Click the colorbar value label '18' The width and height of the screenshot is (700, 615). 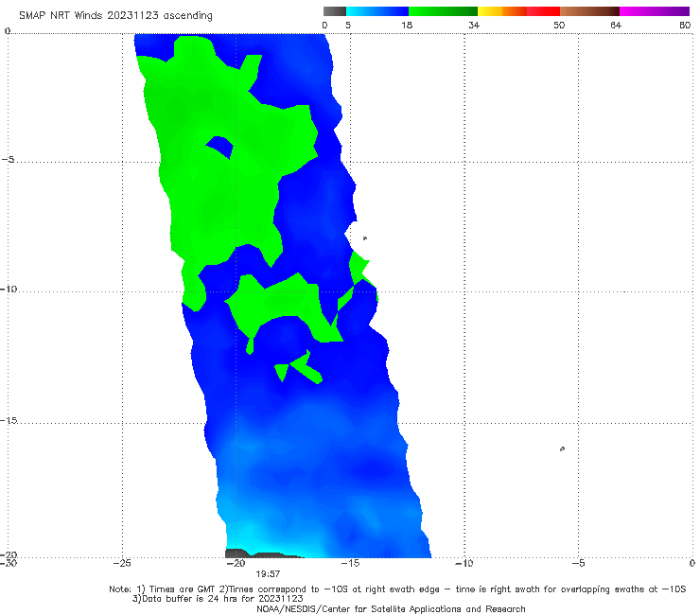coord(407,26)
